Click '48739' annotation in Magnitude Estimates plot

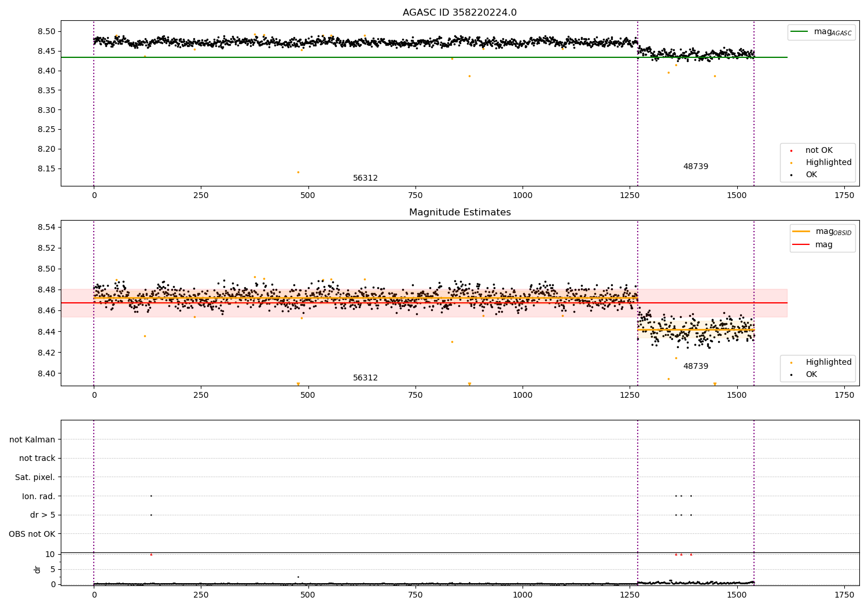click(696, 367)
